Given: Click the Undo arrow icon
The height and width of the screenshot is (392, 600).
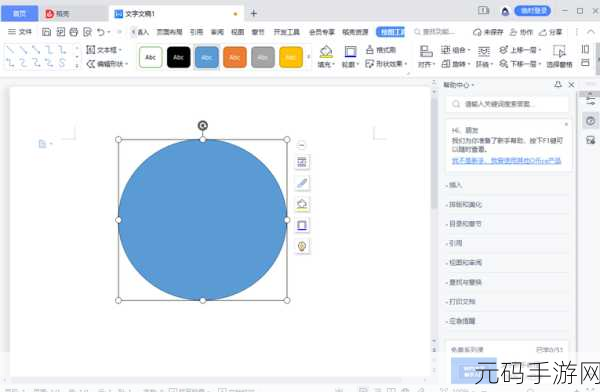Looking at the screenshot, I should (101, 32).
